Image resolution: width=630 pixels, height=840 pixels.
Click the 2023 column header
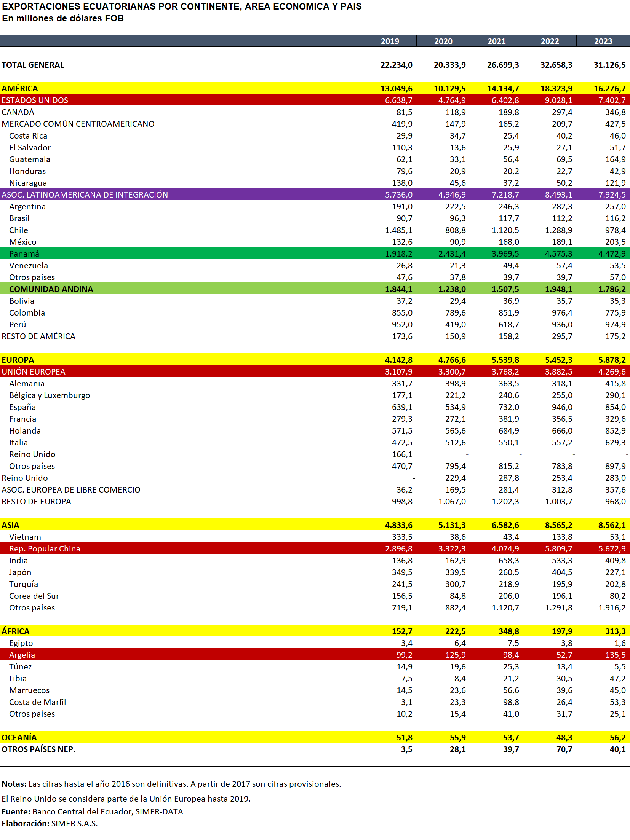click(x=603, y=41)
